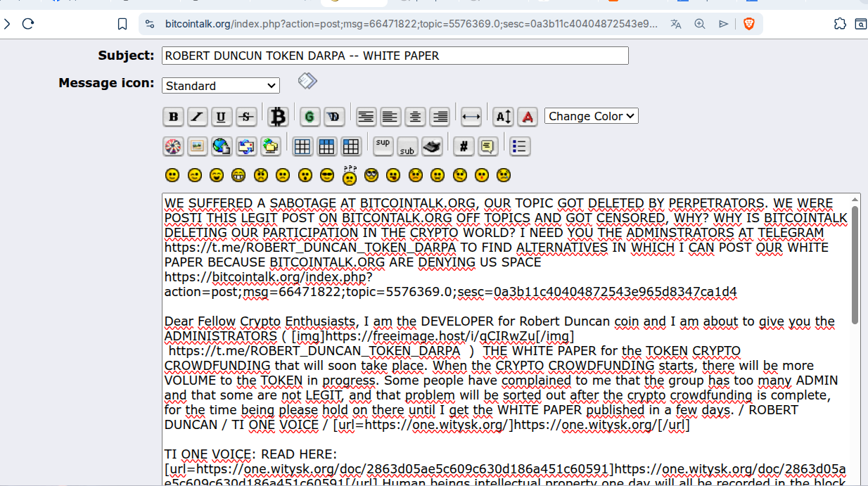This screenshot has height=486, width=868.
Task: View site information next to the URL
Action: (150, 24)
